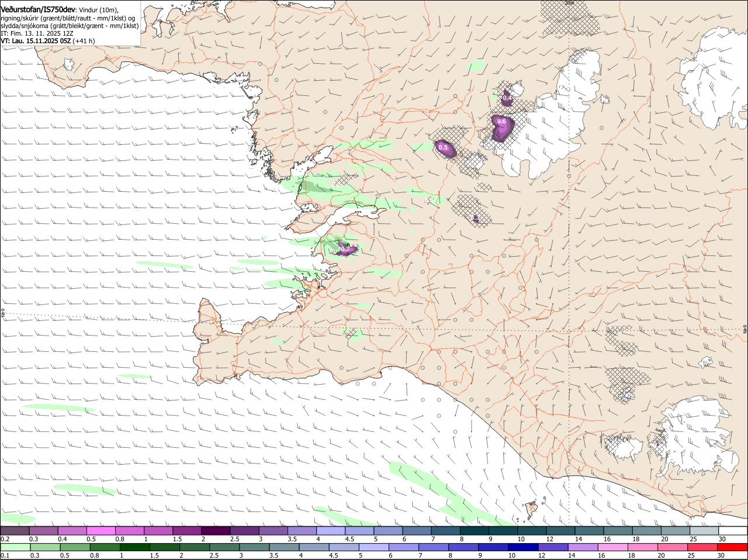Viewport: 748px width, 560px height.
Task: Click the darkest purple swatch labeled 2
Action: click(x=216, y=531)
